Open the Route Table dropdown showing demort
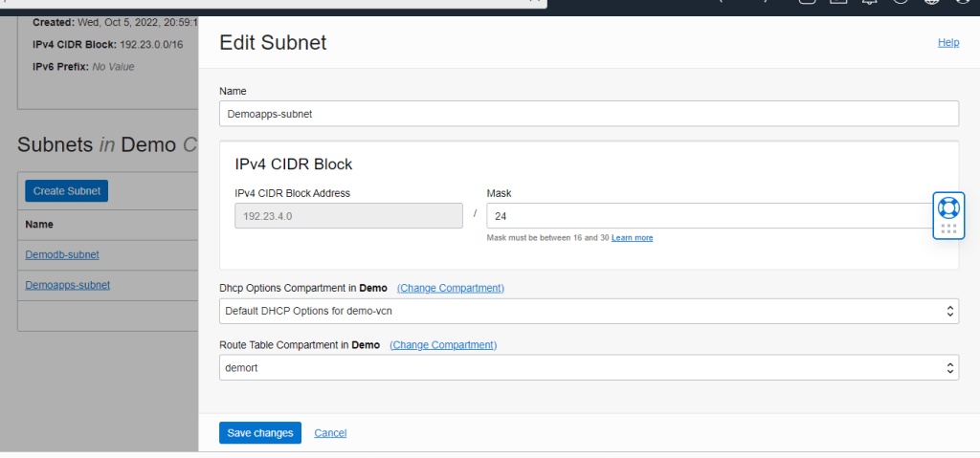 [588, 367]
